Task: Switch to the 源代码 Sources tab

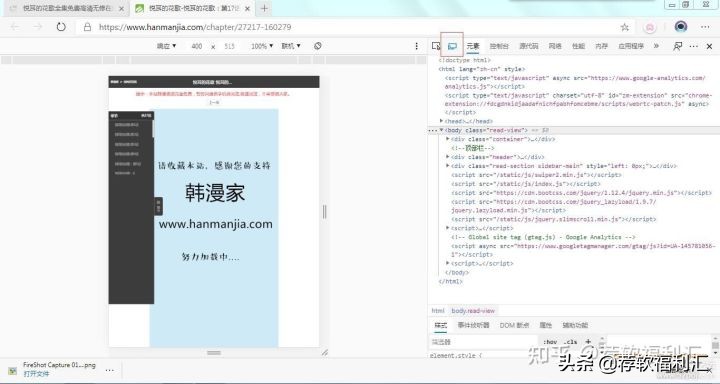Action: click(529, 46)
